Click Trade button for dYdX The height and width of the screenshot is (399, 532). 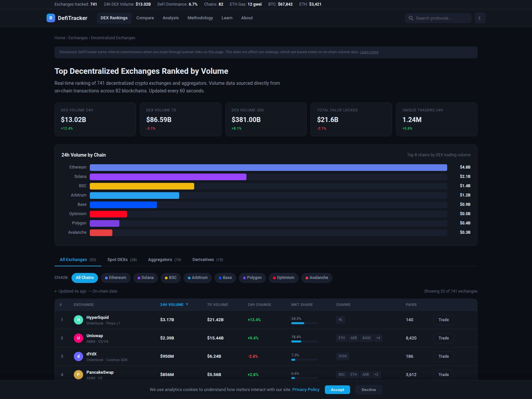444,356
